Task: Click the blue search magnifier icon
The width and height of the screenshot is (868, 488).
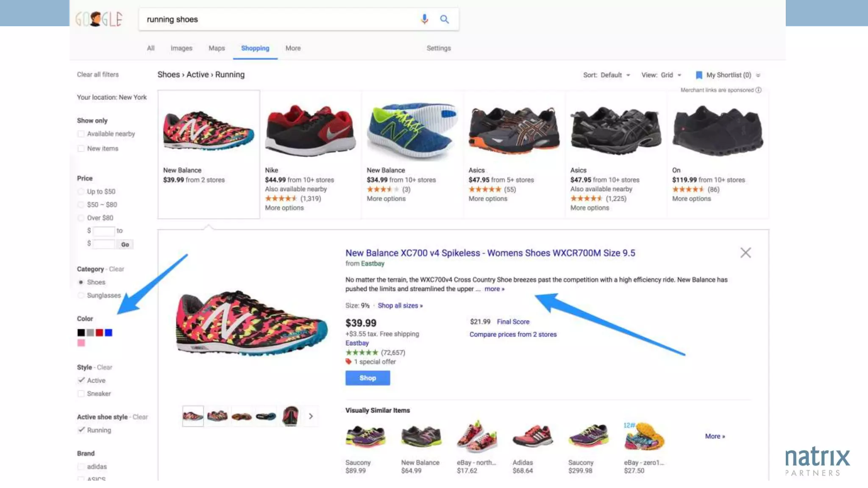Action: coord(444,19)
